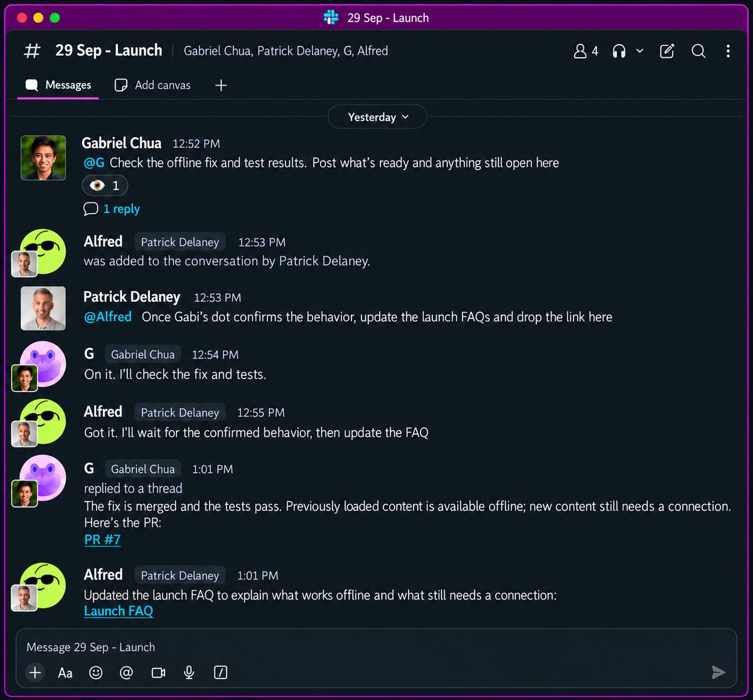Open Gabriel Chua's profile photo at 12:52 PM

click(x=43, y=158)
